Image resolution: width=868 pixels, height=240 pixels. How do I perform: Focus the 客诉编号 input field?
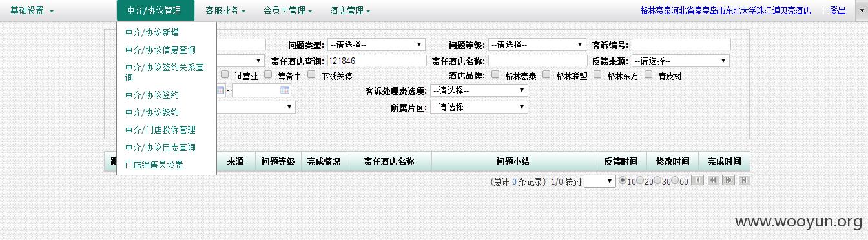[x=681, y=45]
